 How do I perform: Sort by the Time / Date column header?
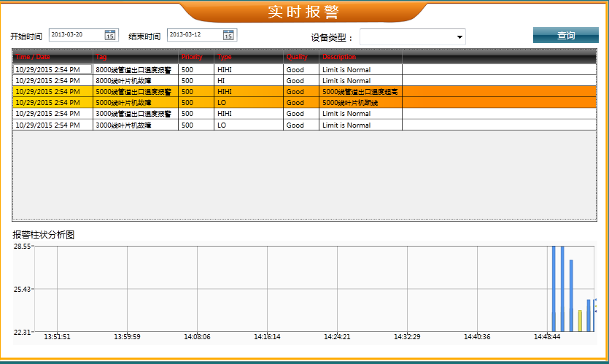[x=53, y=57]
